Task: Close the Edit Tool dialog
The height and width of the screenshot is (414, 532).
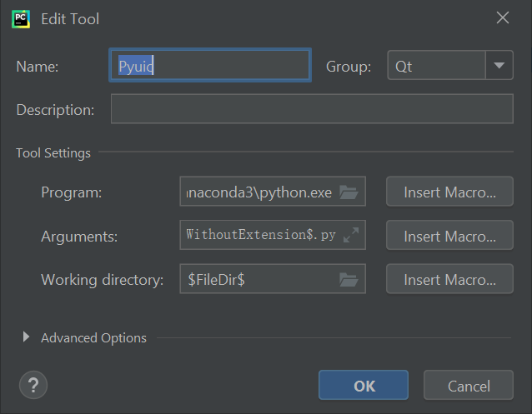Action: click(503, 17)
